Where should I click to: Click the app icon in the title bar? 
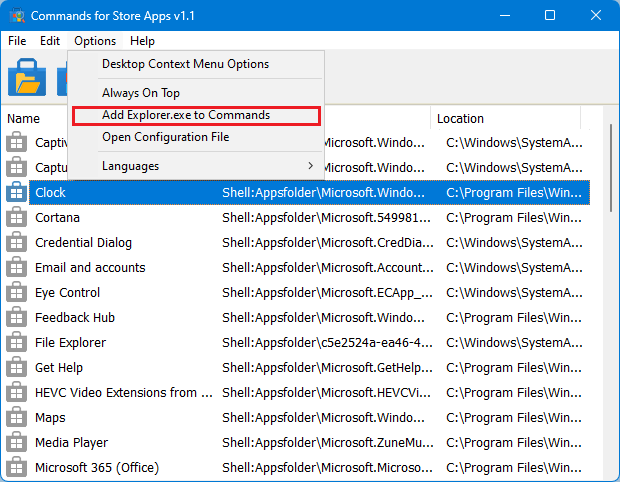coord(16,16)
